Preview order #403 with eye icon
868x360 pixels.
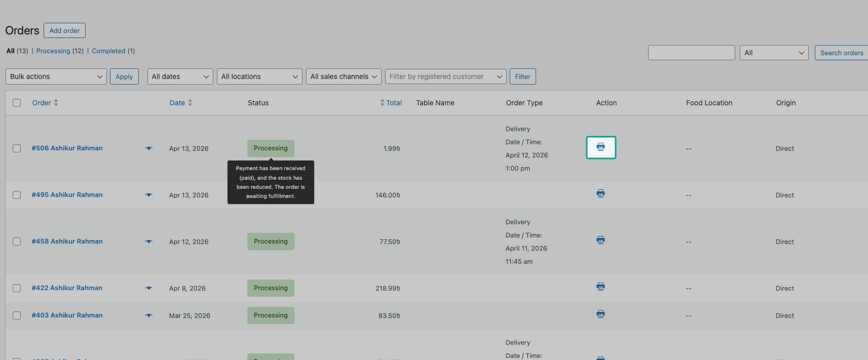(x=148, y=315)
